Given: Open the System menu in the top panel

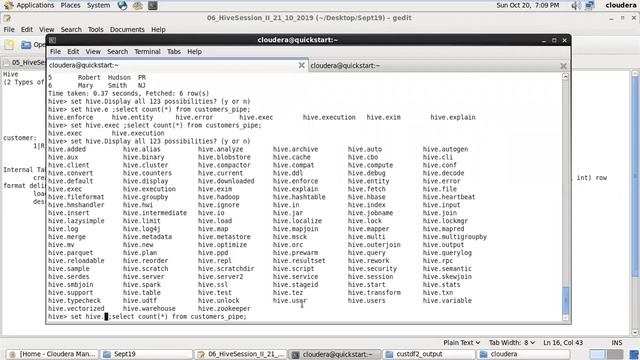Looking at the screenshot, I should click(98, 5).
